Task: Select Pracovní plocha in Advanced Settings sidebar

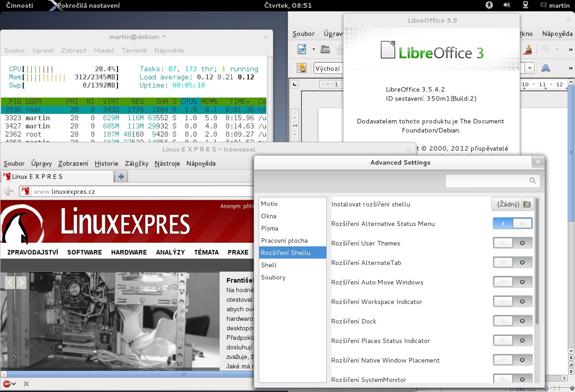Action: pyautogui.click(x=293, y=240)
